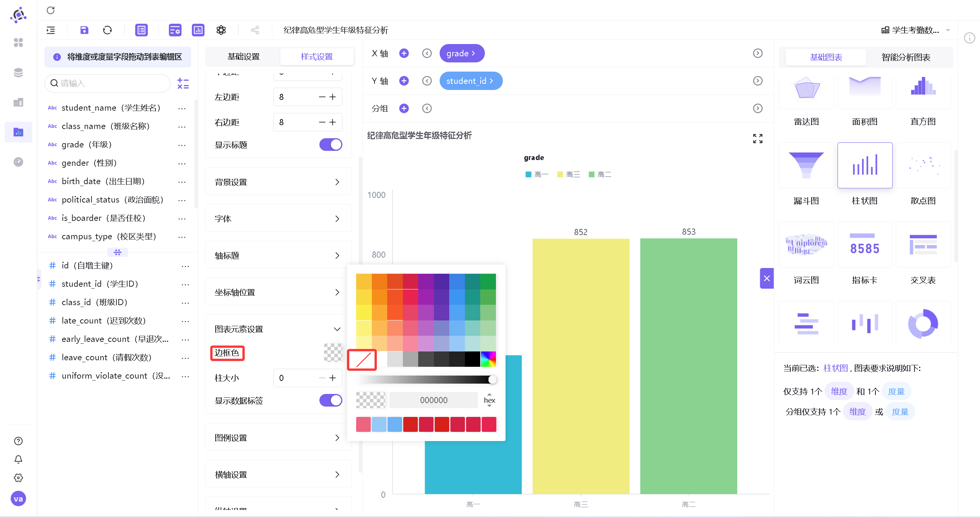Viewport: 980px width, 518px height.
Task: Open the help question mark icon
Action: (x=18, y=441)
